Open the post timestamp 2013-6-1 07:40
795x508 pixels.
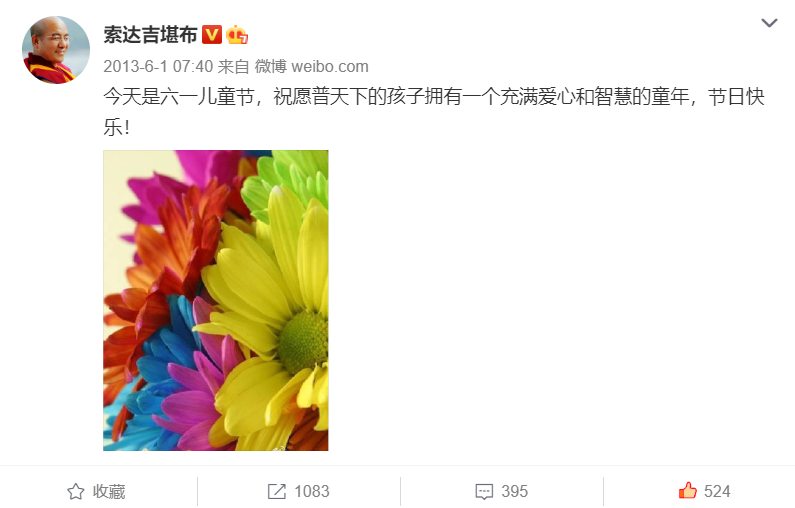point(158,66)
